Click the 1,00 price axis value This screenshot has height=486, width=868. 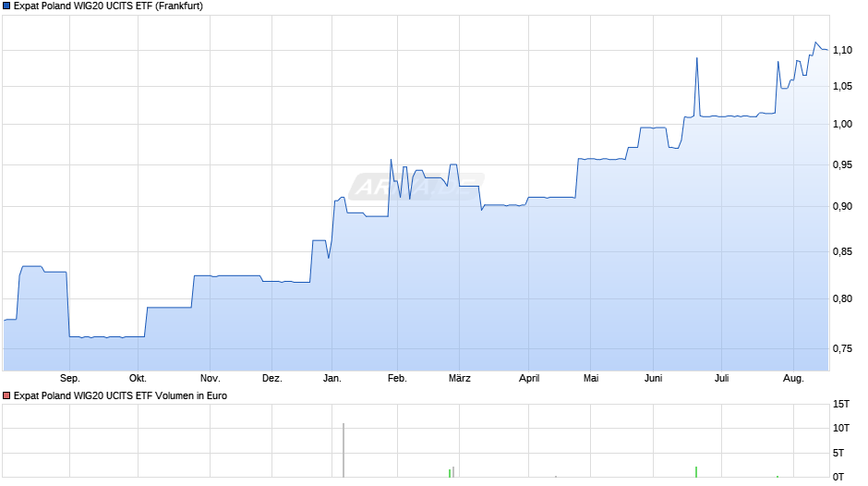click(x=842, y=124)
